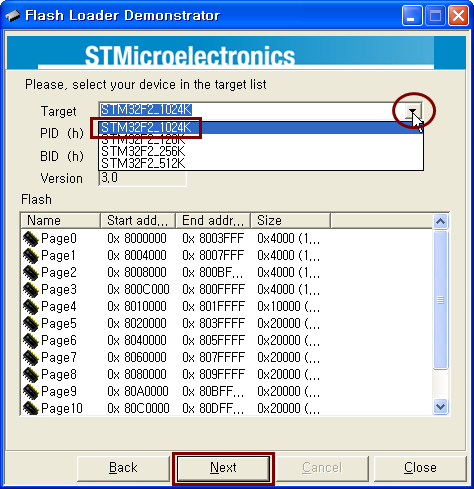Close the Flash Loader wizard using the Close button

coord(420,468)
